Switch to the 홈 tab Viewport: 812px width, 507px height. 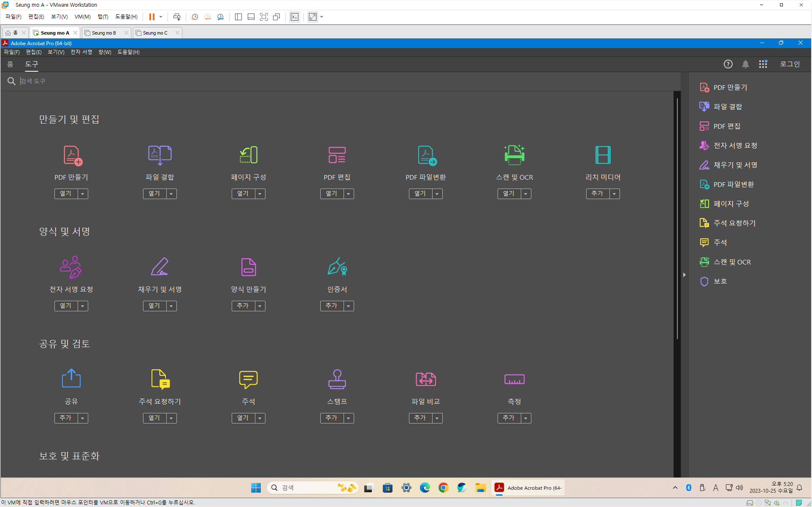10,64
